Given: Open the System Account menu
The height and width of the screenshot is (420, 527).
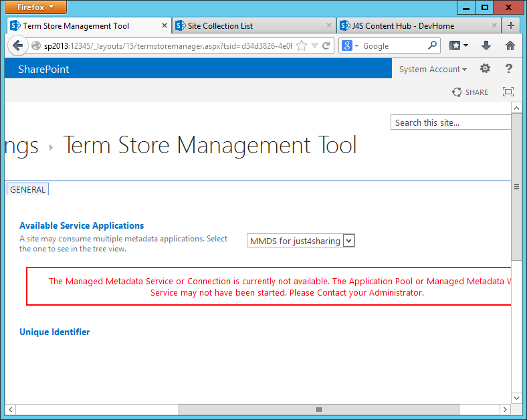Looking at the screenshot, I should pyautogui.click(x=433, y=69).
